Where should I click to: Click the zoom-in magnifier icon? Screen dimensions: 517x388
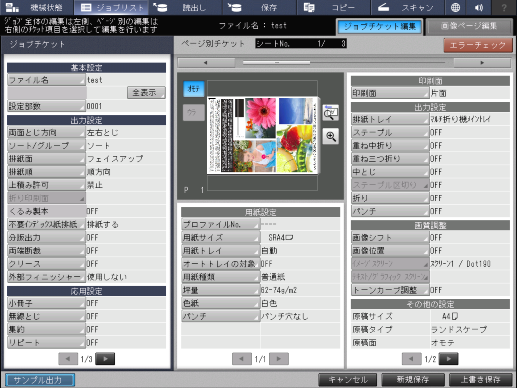point(330,136)
